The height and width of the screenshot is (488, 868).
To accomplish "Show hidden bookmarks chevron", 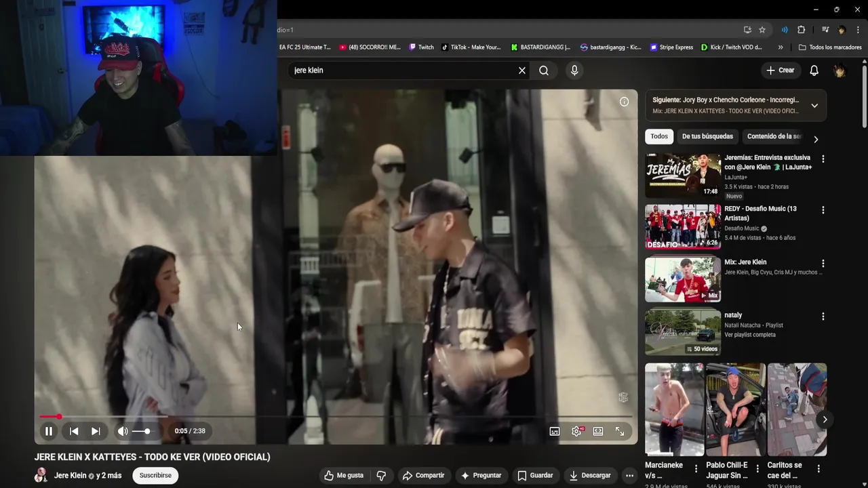I will coord(781,47).
